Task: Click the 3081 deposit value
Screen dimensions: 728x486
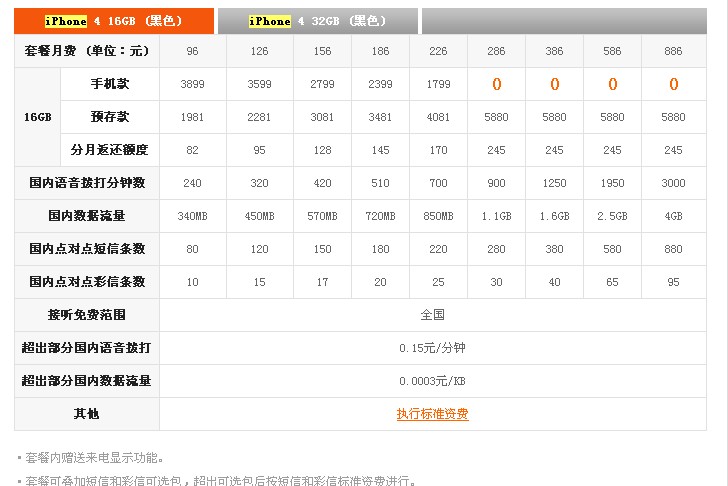Action: click(x=322, y=117)
